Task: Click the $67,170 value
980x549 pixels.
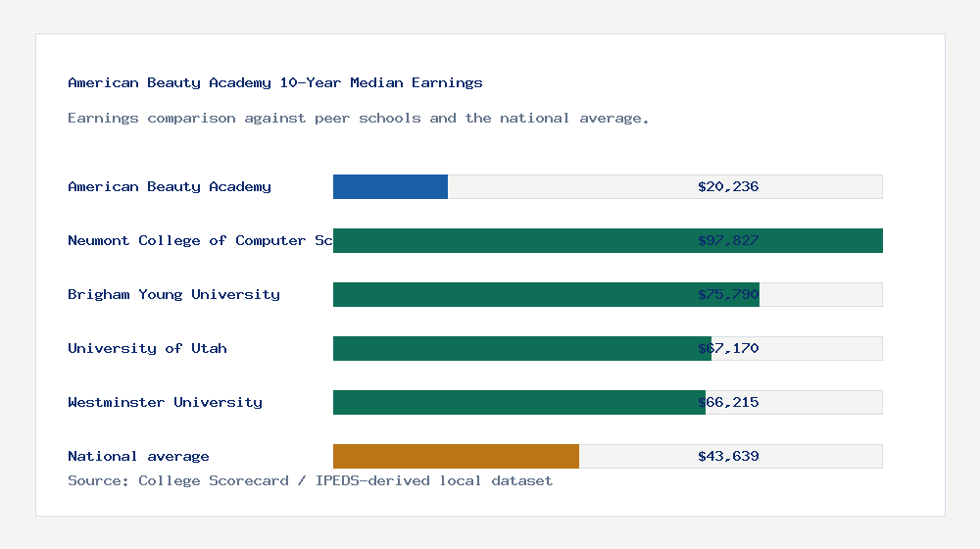Action: point(728,348)
